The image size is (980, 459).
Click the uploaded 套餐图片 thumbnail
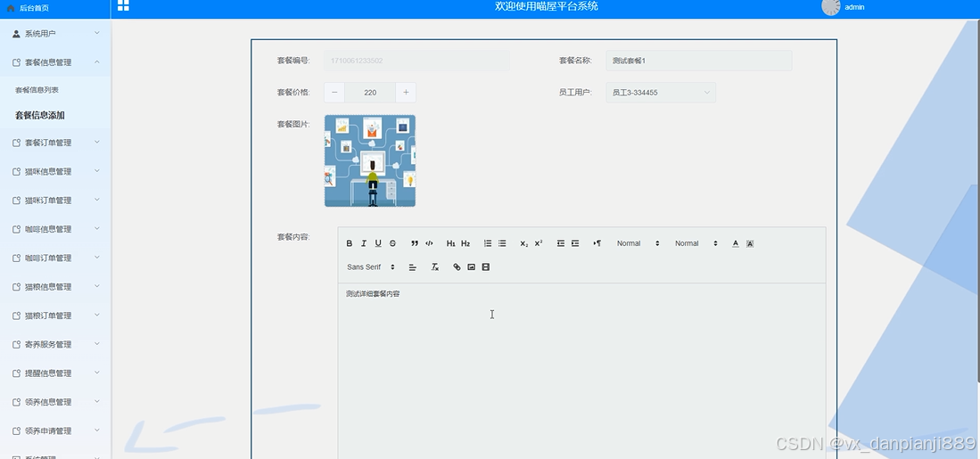370,161
